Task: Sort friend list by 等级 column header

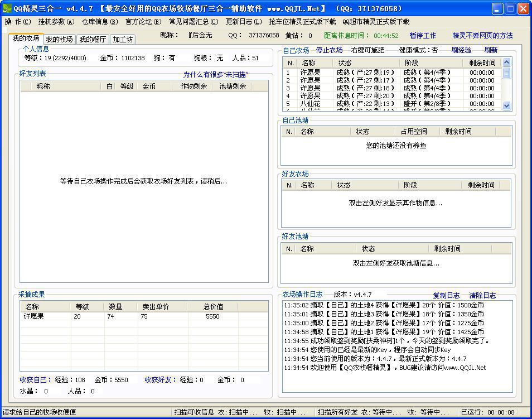Action: (127, 86)
